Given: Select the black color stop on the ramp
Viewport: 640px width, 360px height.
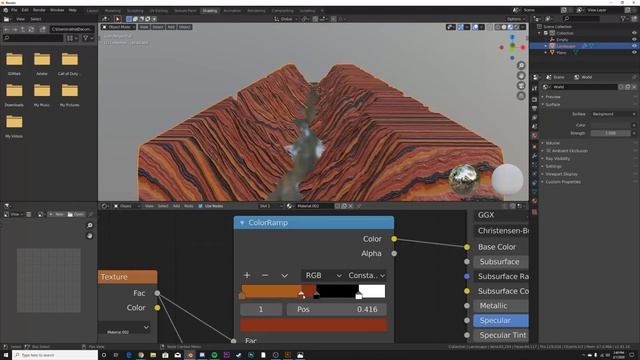Looking at the screenshot, I should pyautogui.click(x=316, y=296).
